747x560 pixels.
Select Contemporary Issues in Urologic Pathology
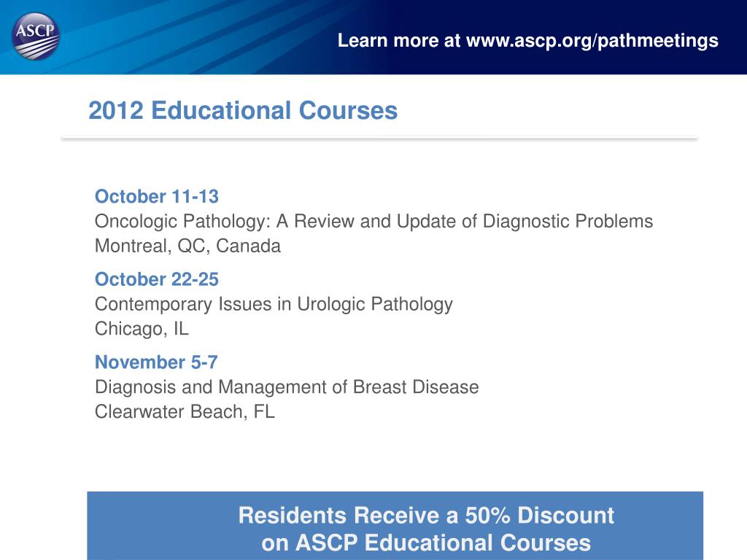tap(274, 304)
